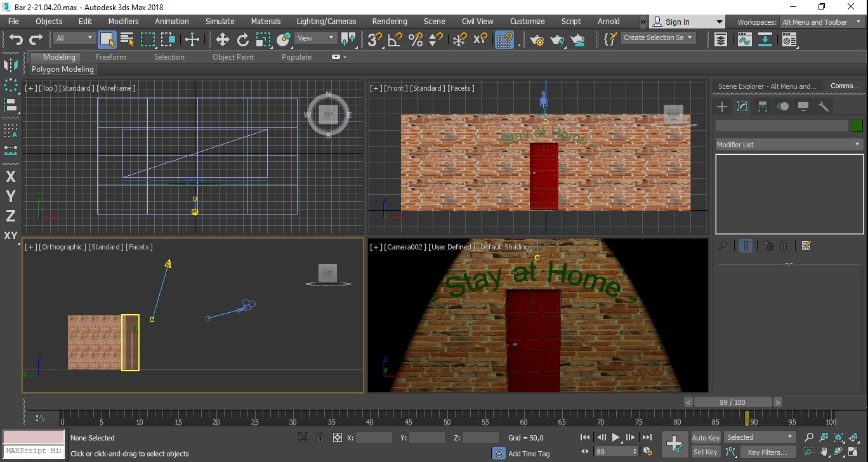Toggle Window/Crossing selection mode
868x462 pixels.
tap(168, 39)
